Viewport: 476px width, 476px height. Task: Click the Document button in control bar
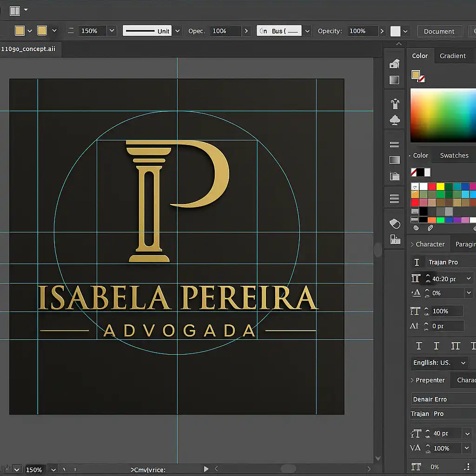pyautogui.click(x=439, y=31)
